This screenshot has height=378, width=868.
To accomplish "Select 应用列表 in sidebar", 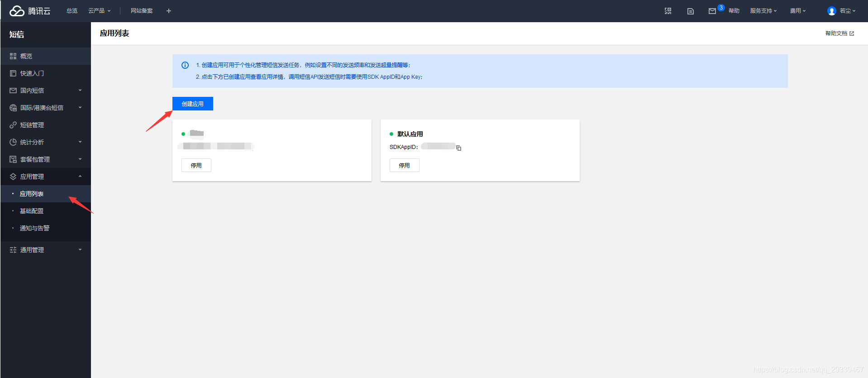I will click(46, 194).
